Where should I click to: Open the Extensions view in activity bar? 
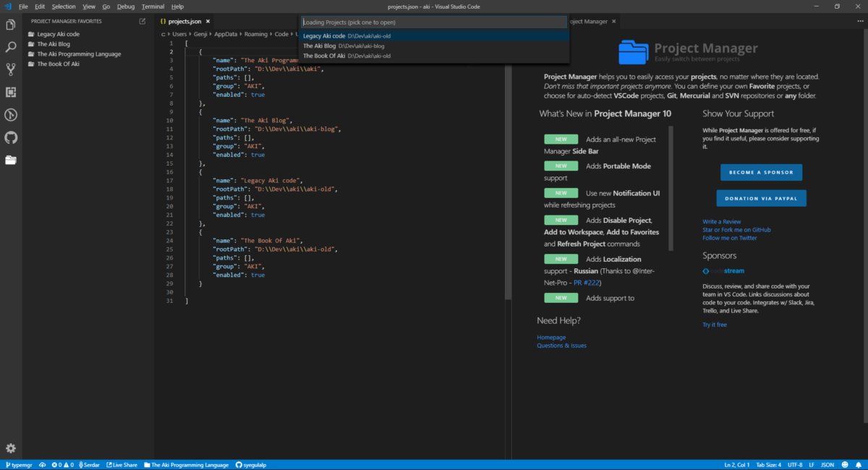point(11,92)
